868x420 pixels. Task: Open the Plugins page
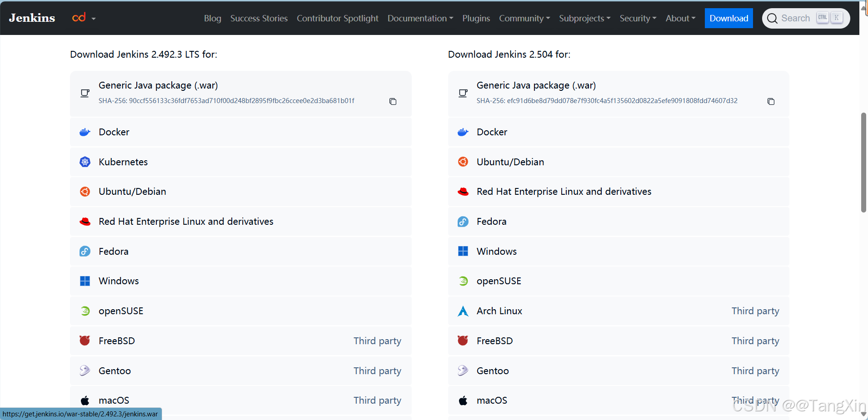pos(476,18)
